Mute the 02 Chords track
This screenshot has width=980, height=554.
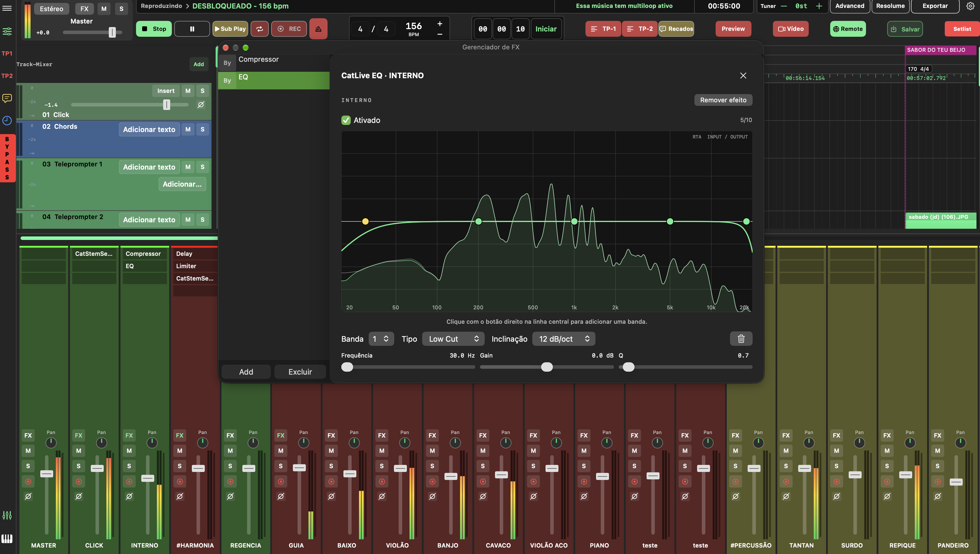point(188,129)
